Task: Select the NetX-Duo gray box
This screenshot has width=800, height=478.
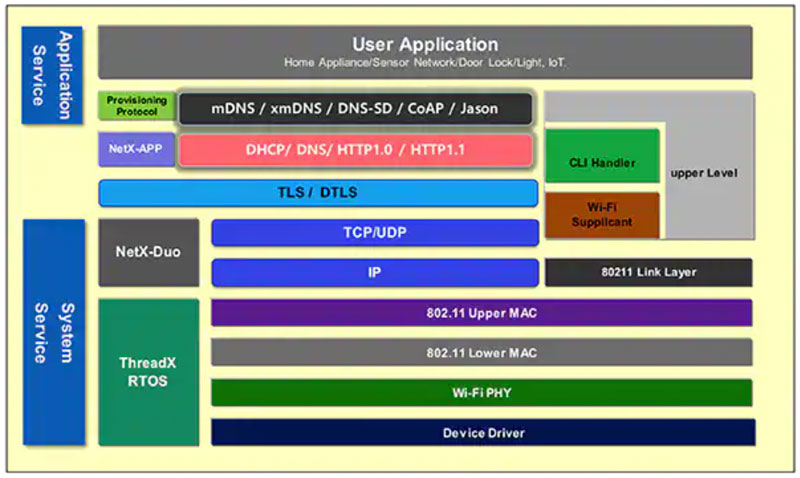Action: coord(148,252)
